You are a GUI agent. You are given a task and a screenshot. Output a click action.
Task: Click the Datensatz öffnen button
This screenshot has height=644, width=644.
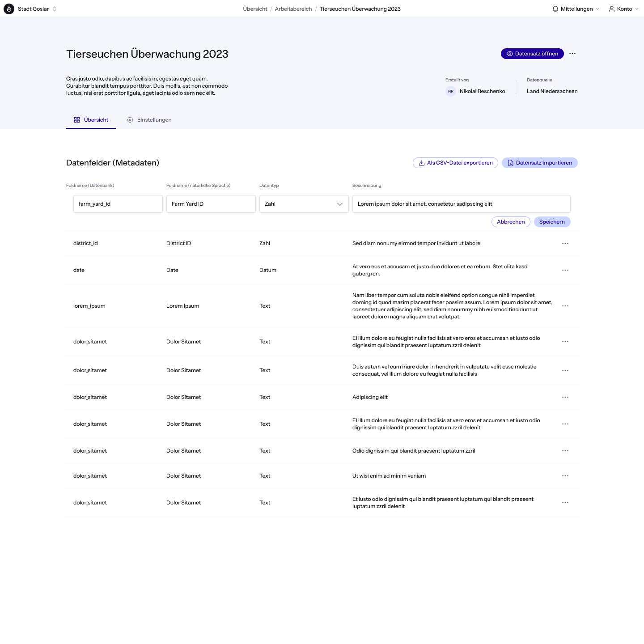coord(532,54)
